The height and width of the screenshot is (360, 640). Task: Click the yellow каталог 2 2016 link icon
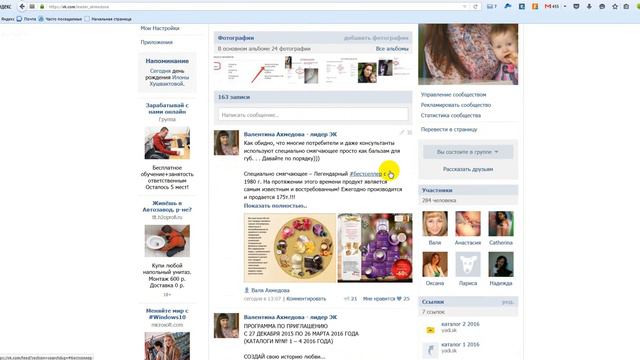click(430, 330)
